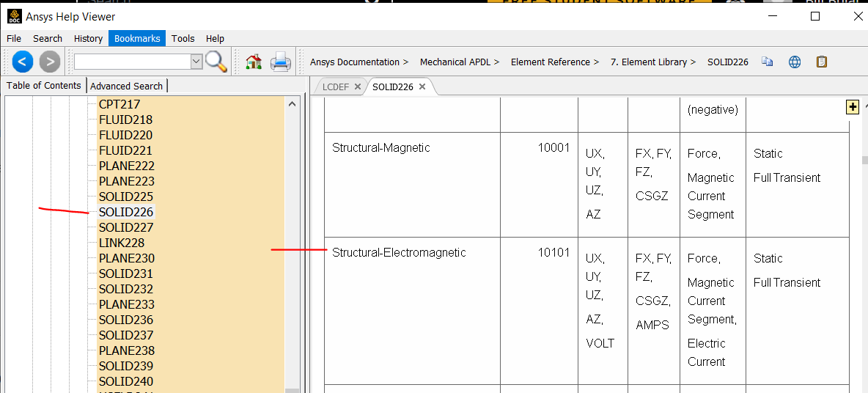Close the LCDEF tab
The image size is (868, 393).
358,87
